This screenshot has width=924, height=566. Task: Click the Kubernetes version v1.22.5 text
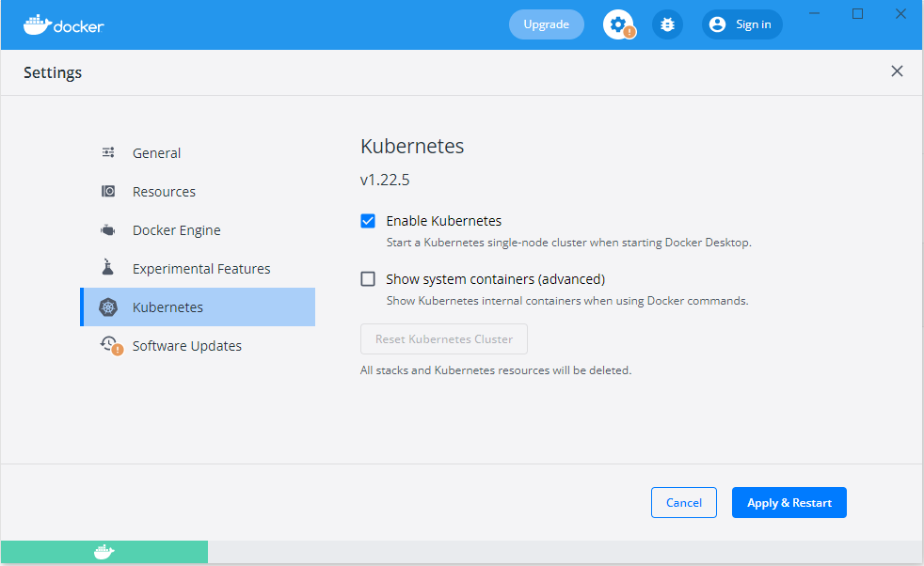pyautogui.click(x=385, y=180)
